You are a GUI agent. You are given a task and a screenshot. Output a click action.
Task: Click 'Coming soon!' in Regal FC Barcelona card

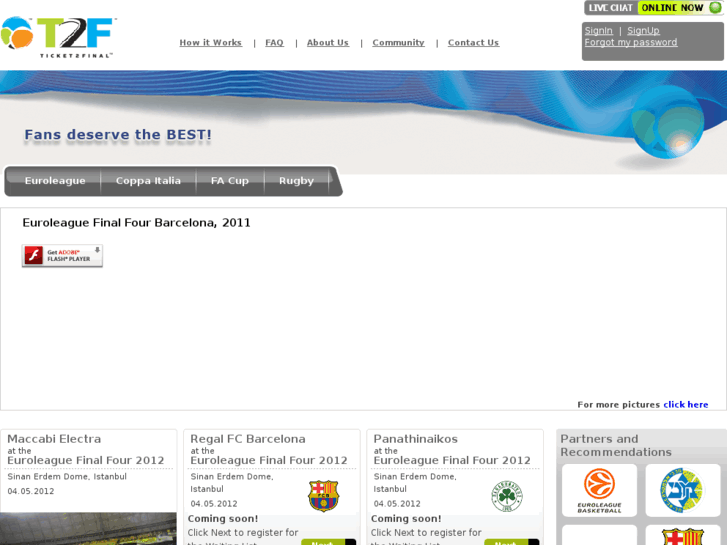[x=223, y=519]
